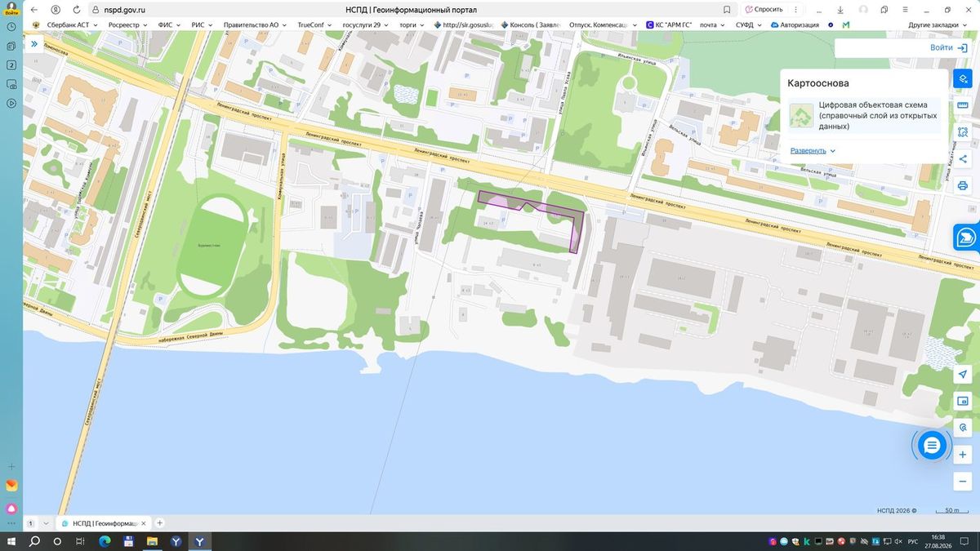
Task: Open Microsoft Edge from the taskbar
Action: [x=103, y=541]
